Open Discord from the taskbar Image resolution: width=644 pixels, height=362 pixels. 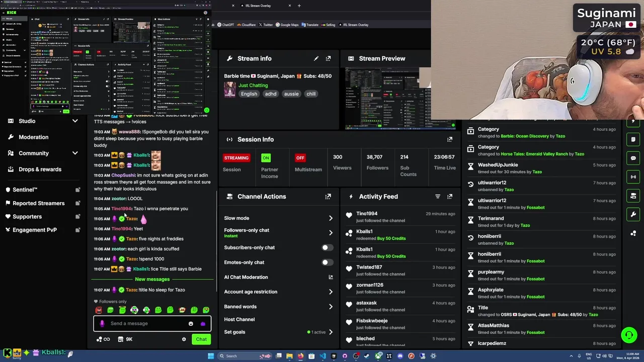click(x=400, y=356)
